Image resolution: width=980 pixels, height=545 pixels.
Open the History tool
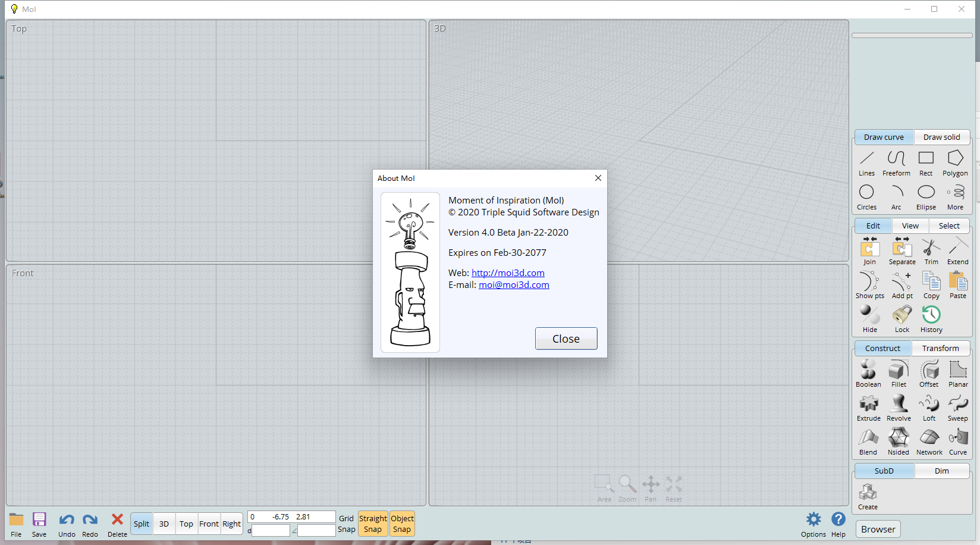931,319
